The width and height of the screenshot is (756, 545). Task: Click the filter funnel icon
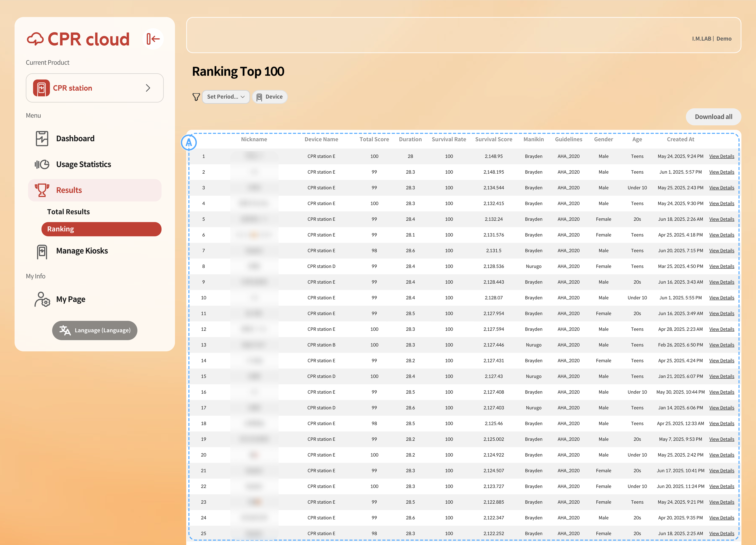point(196,97)
